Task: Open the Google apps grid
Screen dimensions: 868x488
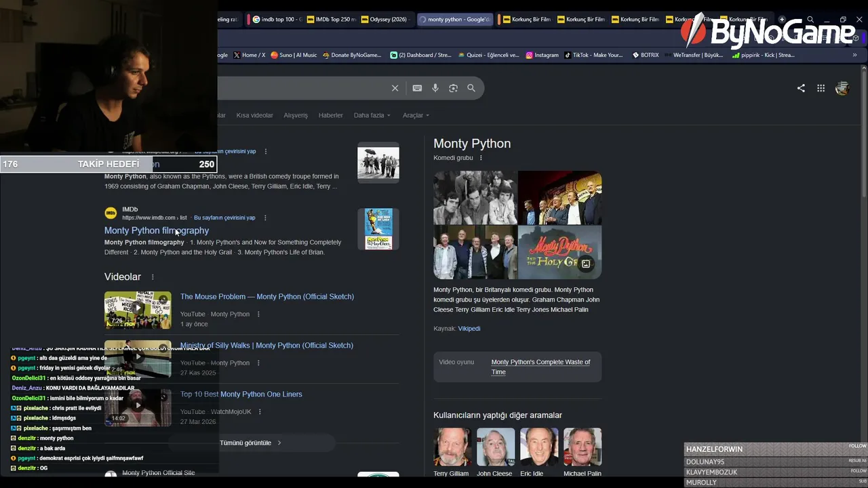Action: [821, 88]
